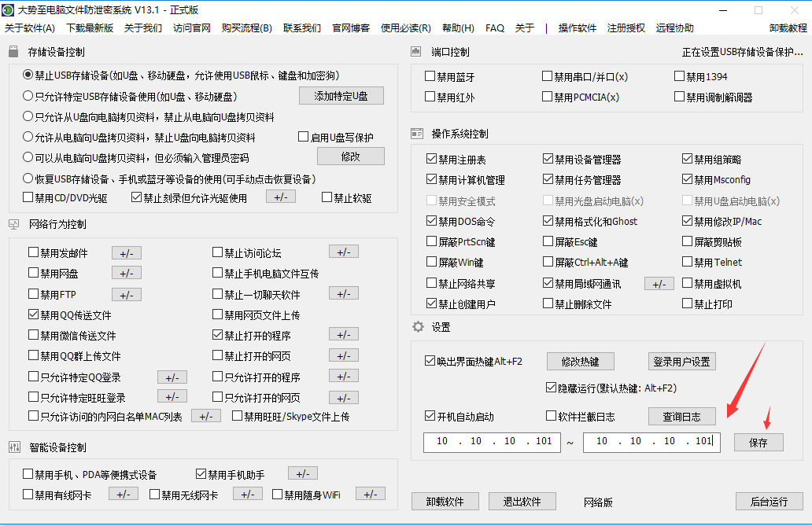Check 软件拦截日志 checkbox
The width and height of the screenshot is (812, 526).
[x=551, y=416]
